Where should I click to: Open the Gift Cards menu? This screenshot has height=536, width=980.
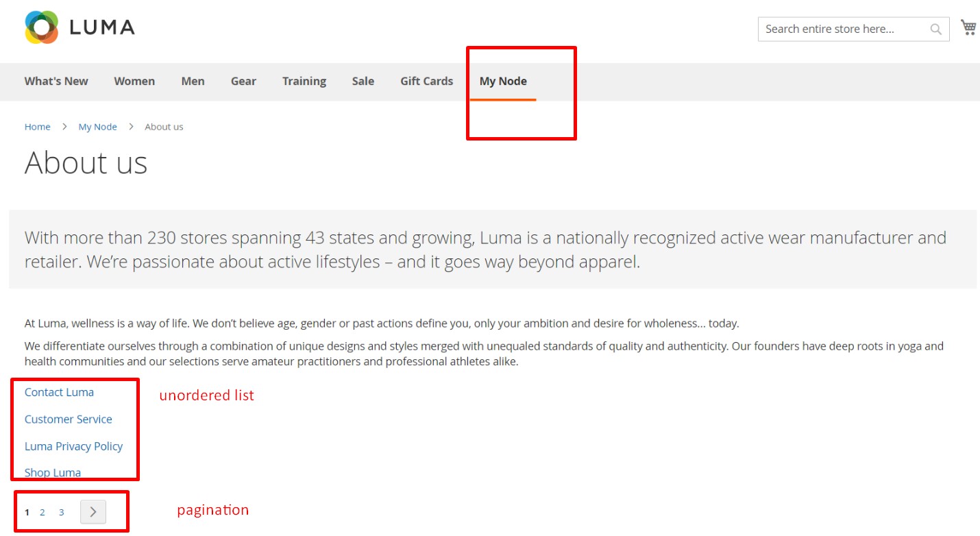(427, 81)
